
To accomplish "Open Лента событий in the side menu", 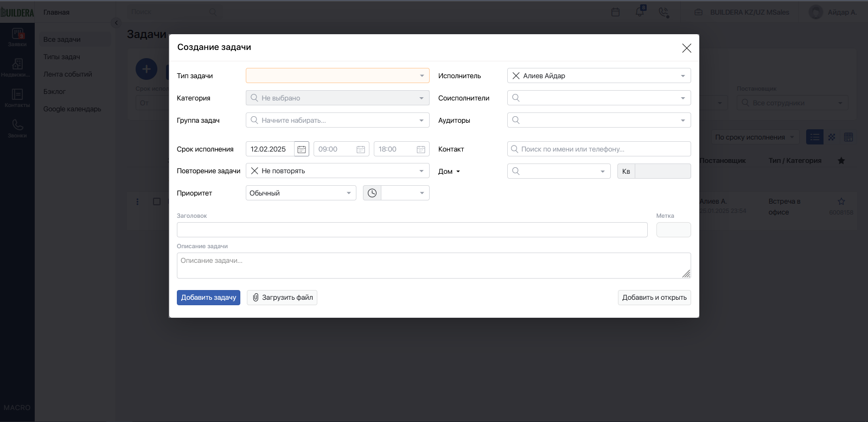I will click(68, 74).
